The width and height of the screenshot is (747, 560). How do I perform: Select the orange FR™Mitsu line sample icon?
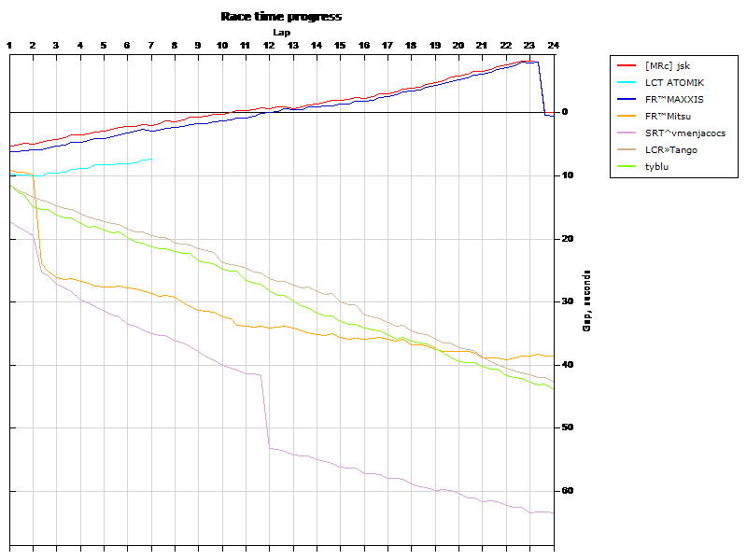(625, 116)
